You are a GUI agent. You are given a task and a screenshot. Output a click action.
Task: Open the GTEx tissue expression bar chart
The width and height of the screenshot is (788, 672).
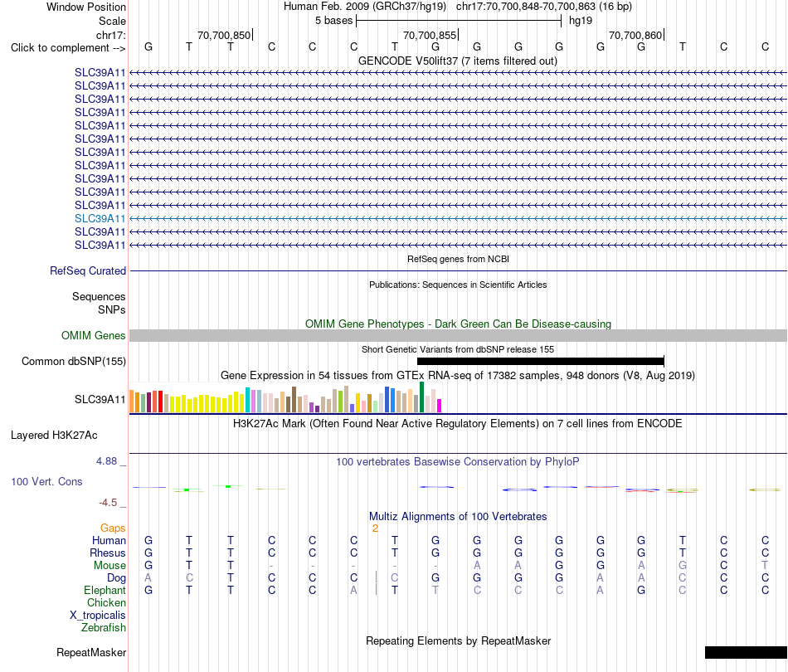(285, 397)
